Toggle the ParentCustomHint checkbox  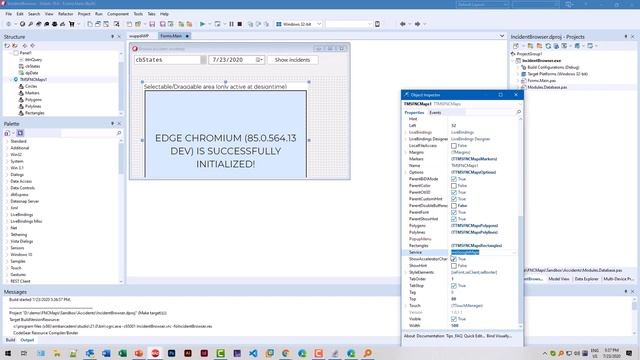pos(453,199)
